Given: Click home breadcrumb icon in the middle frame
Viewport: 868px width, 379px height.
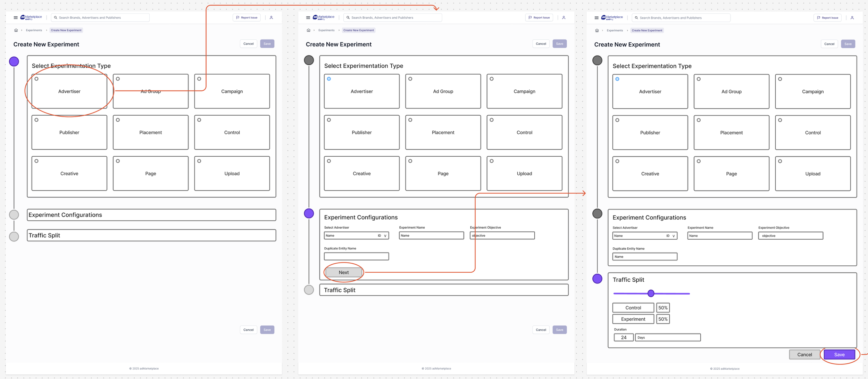Looking at the screenshot, I should [x=308, y=30].
